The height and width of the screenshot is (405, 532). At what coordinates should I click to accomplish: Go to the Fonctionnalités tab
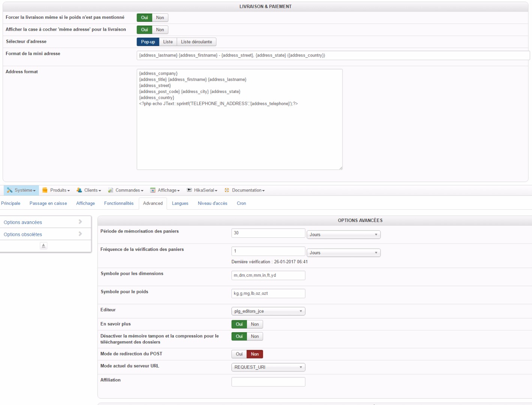pyautogui.click(x=119, y=203)
